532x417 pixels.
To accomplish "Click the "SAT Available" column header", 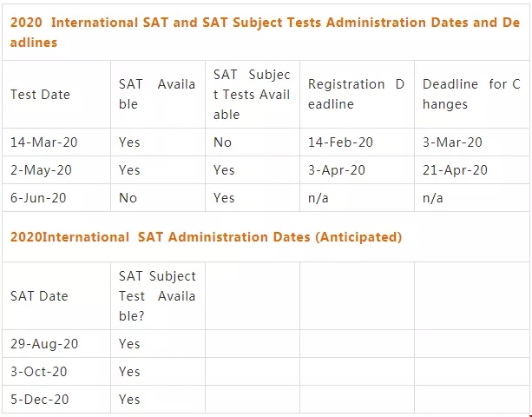I will pyautogui.click(x=157, y=95).
